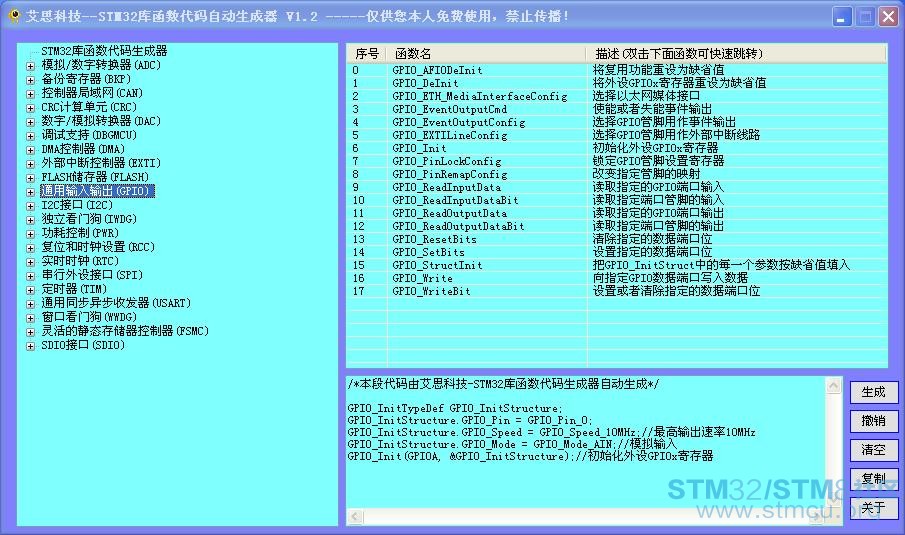Select the GPIO_EventOutputCmd function row

pos(616,109)
